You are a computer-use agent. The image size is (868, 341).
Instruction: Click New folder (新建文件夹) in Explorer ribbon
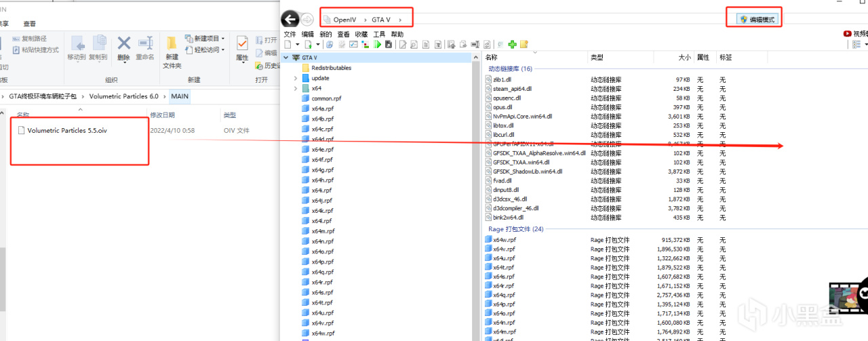tap(172, 52)
